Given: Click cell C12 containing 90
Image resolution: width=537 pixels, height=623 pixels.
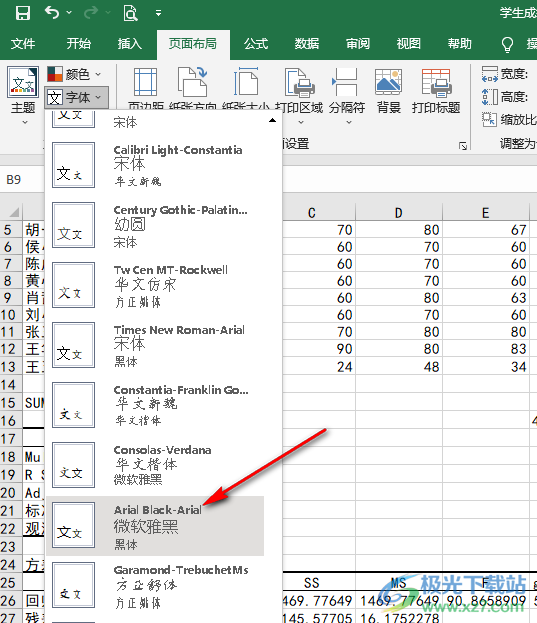Looking at the screenshot, I should coord(319,349).
